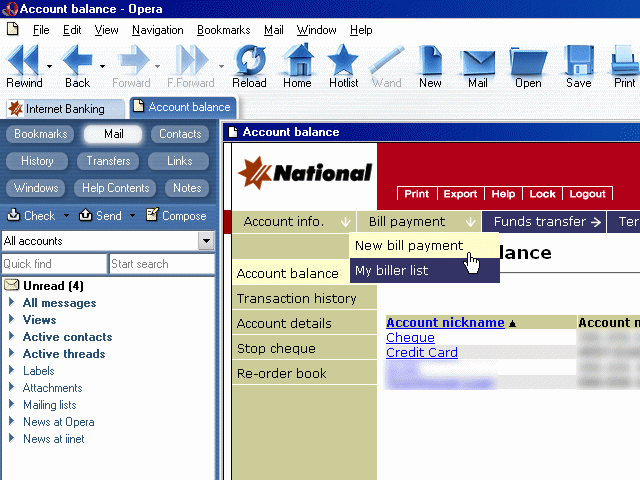Click the Forward arrow icon
Viewport: 640px width, 480px height.
[133, 60]
